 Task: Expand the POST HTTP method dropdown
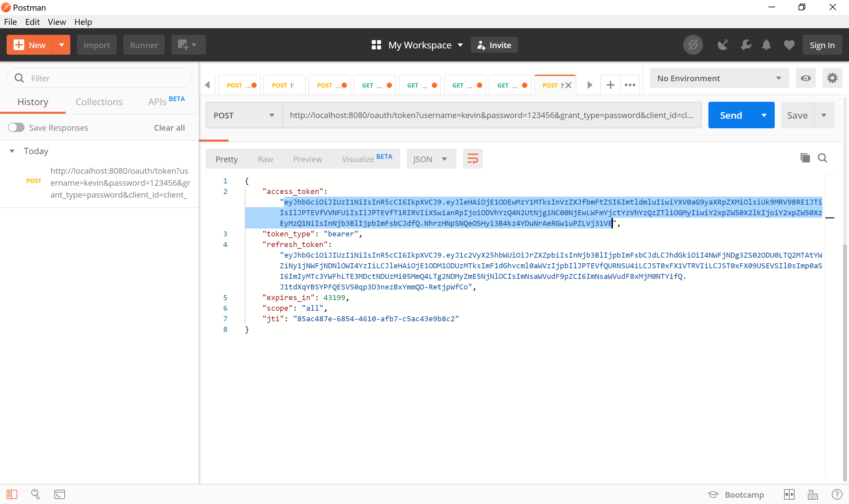271,115
